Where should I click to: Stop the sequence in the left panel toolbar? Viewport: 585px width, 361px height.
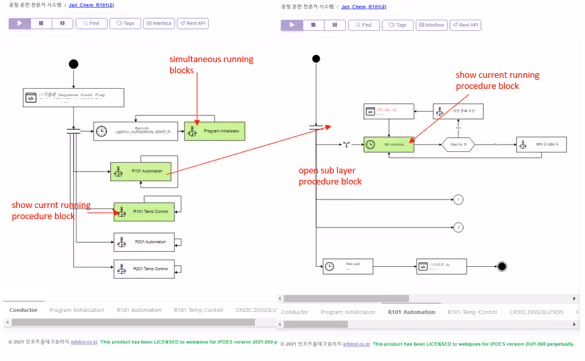click(x=41, y=23)
